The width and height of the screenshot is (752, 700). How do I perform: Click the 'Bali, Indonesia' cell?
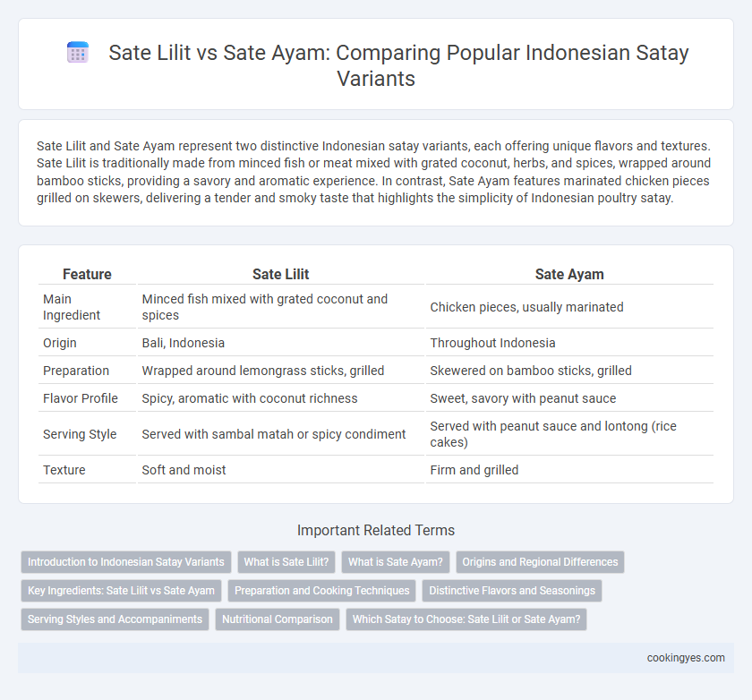point(280,343)
